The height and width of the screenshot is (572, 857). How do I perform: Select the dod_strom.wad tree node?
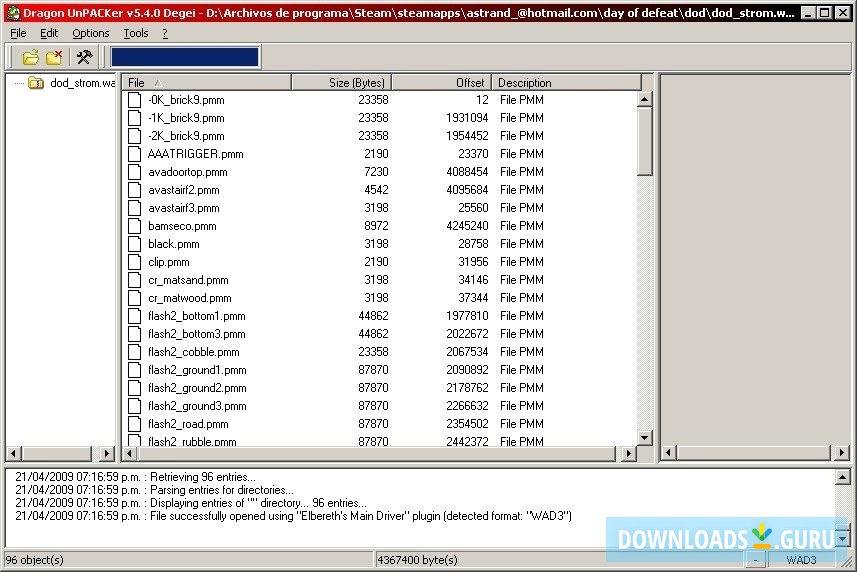pyautogui.click(x=82, y=83)
